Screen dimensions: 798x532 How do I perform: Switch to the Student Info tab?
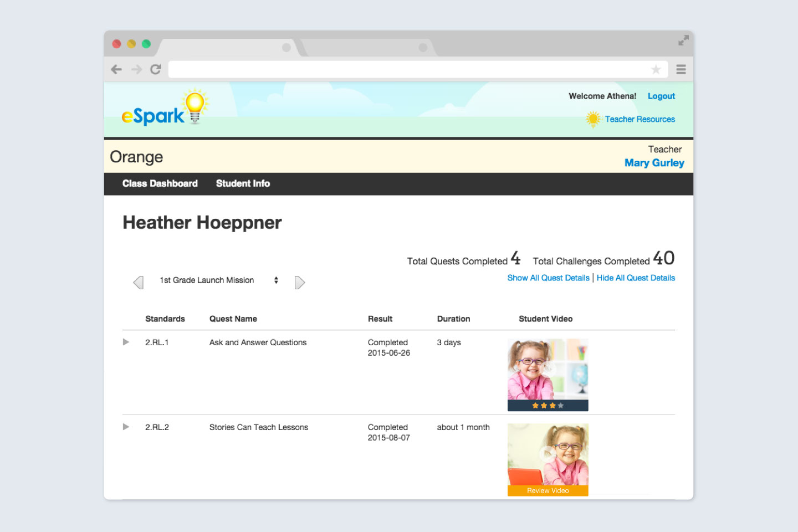pyautogui.click(x=243, y=183)
